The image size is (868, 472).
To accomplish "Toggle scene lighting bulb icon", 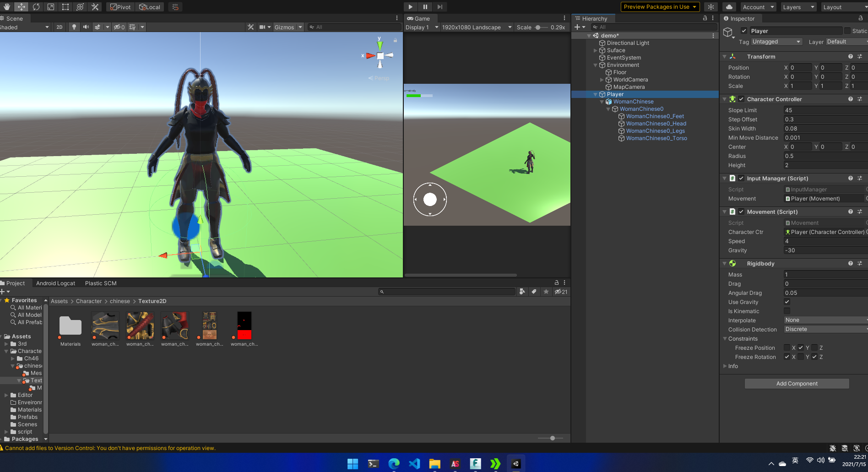I will 74,27.
